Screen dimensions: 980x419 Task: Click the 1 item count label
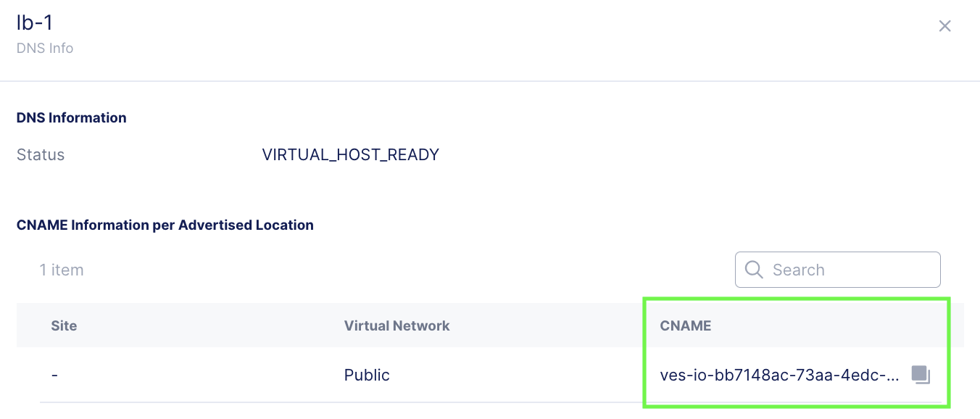point(62,270)
